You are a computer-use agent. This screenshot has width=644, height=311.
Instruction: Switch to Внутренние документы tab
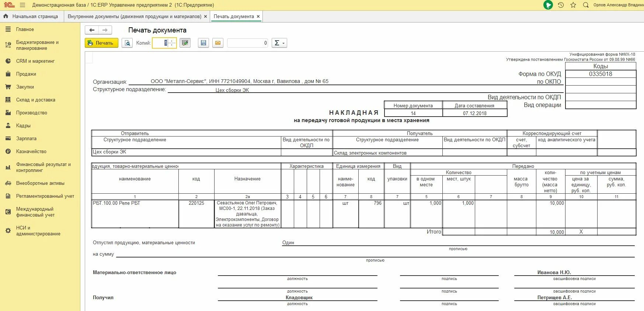[135, 17]
